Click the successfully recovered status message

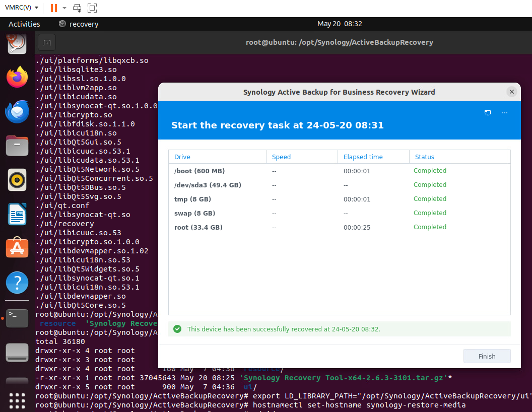click(284, 329)
